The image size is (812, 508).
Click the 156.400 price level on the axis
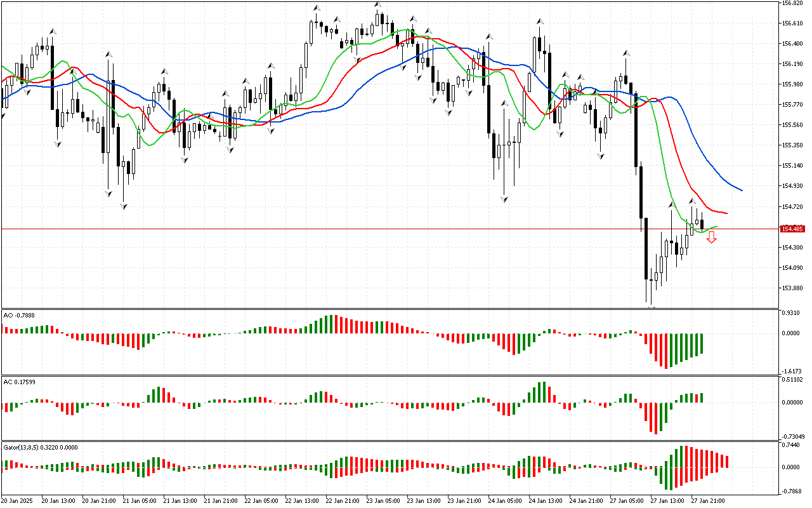pyautogui.click(x=793, y=44)
